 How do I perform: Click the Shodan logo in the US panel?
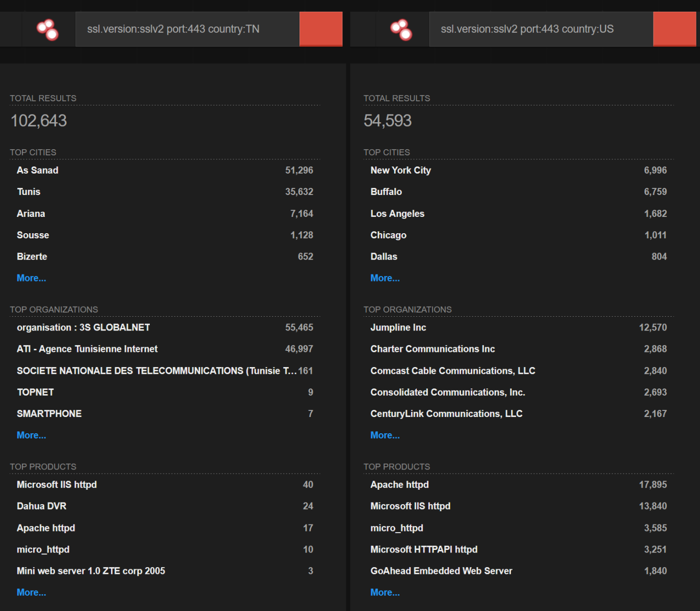[401, 30]
